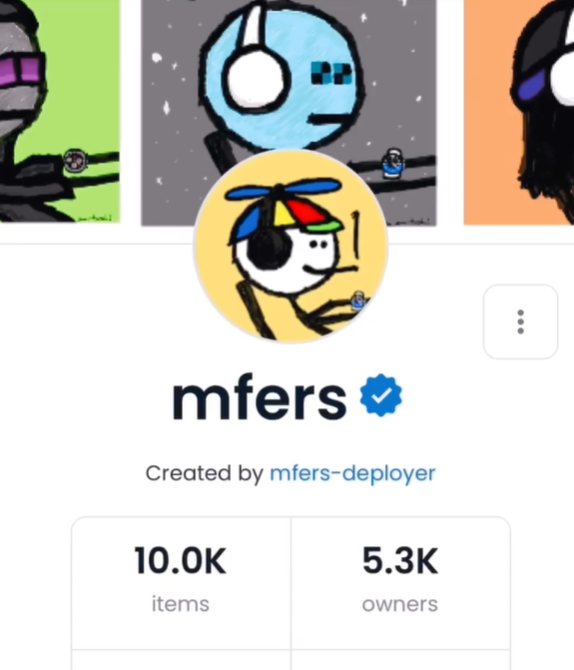Click the "owners" label under 5.3K
The width and height of the screenshot is (574, 670).
click(400, 605)
